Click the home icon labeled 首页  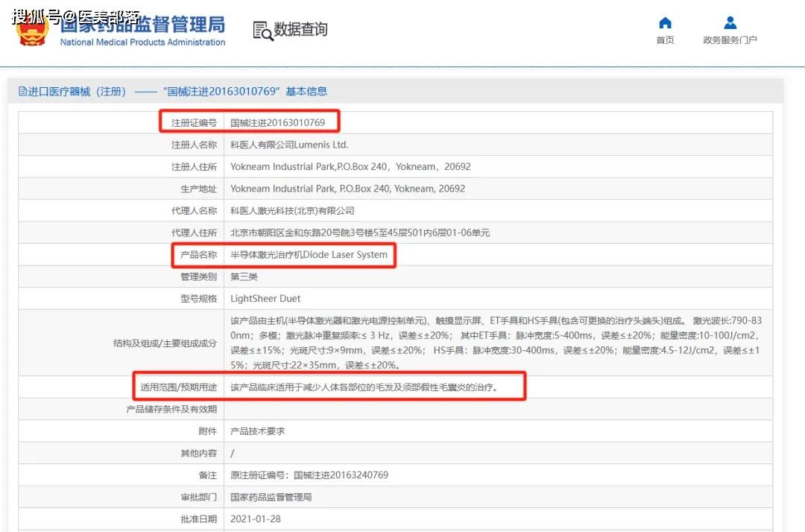pos(665,23)
